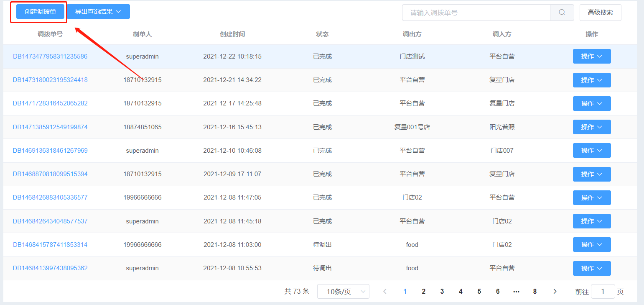Image resolution: width=644 pixels, height=305 pixels.
Task: Expand 10条/页 page size selector
Action: click(343, 292)
